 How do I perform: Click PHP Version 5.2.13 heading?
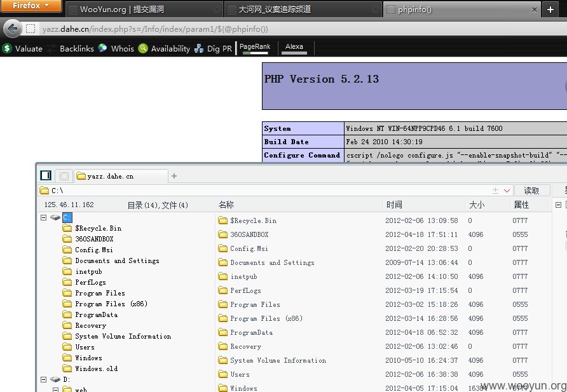[x=322, y=79]
